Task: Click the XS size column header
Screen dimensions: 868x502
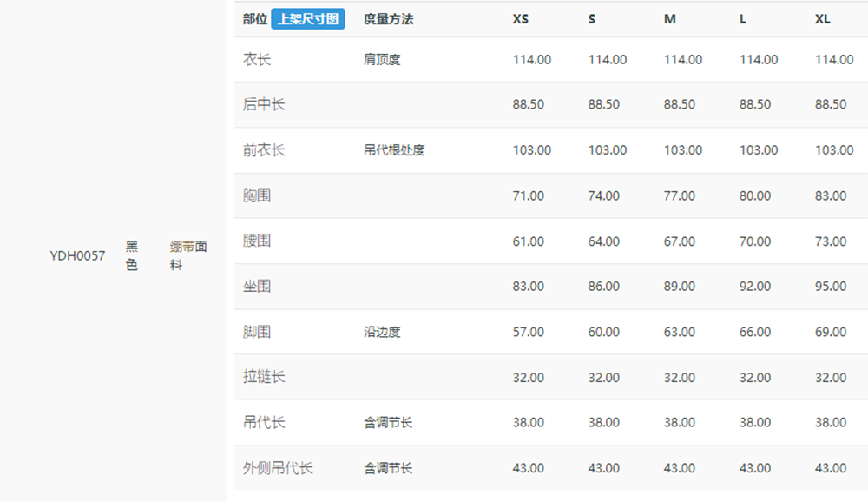Action: tap(520, 19)
